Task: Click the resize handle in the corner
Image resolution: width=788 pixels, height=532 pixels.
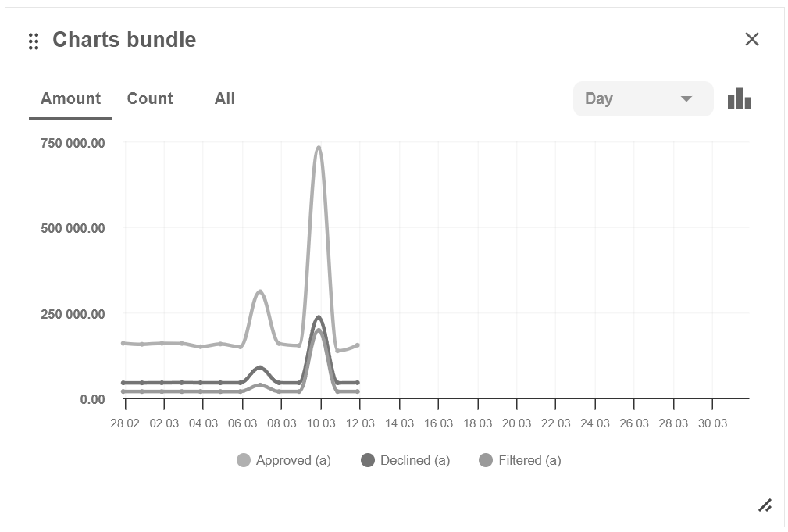Action: point(765,505)
